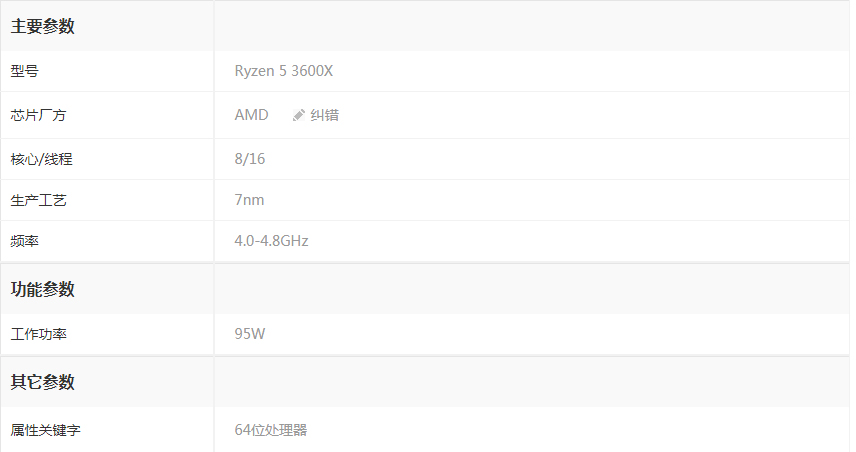The image size is (856, 452).
Task: Click the pencil icon beside 纠错
Action: click(x=299, y=115)
